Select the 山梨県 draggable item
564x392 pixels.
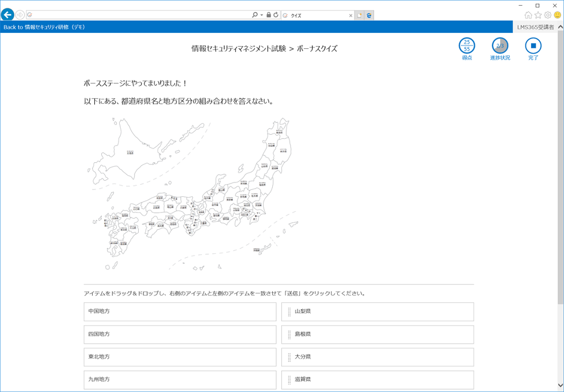378,311
